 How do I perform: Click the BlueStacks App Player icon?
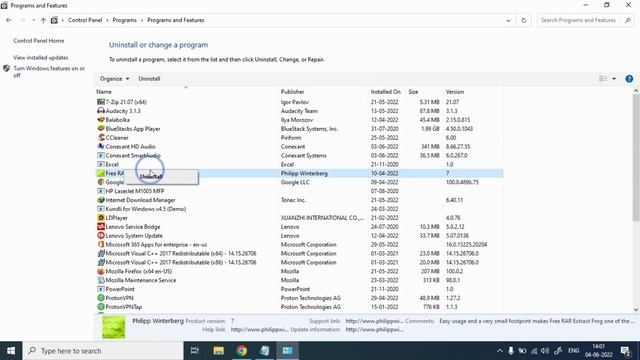pyautogui.click(x=101, y=129)
